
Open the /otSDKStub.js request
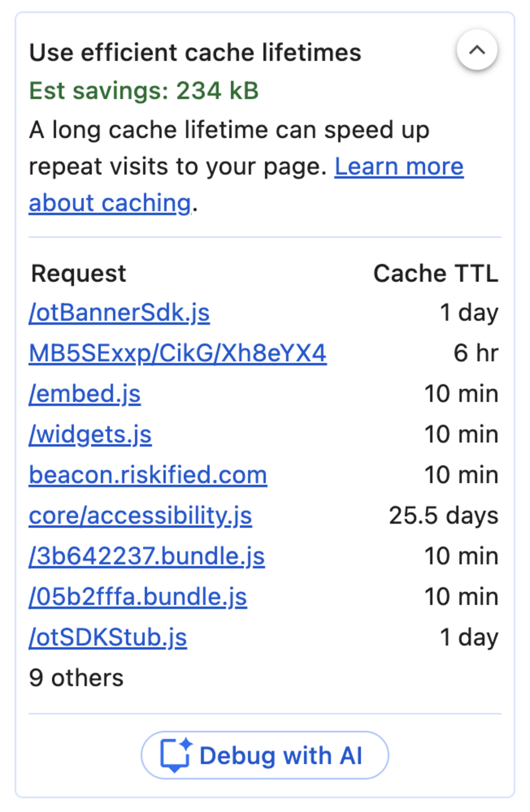click(108, 637)
